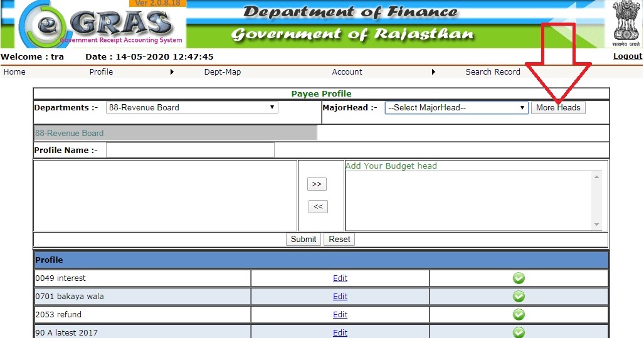644x338 pixels.
Task: Click the << remove budget head button
Action: point(319,206)
